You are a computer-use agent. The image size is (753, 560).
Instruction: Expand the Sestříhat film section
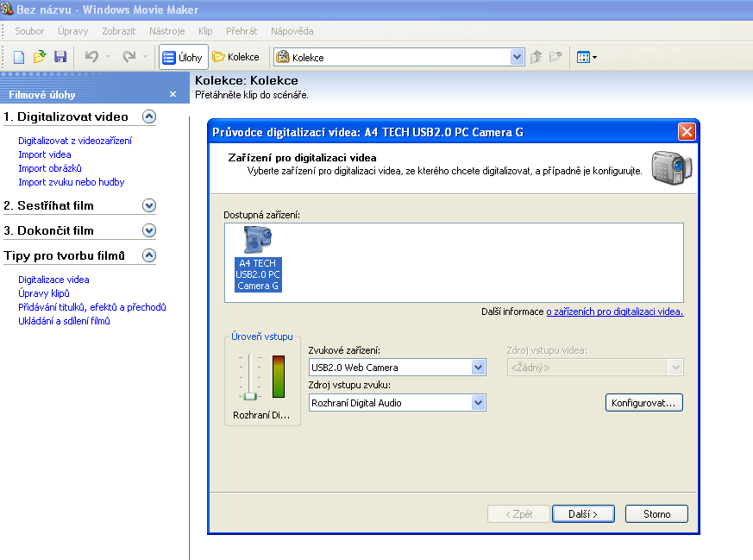[149, 205]
